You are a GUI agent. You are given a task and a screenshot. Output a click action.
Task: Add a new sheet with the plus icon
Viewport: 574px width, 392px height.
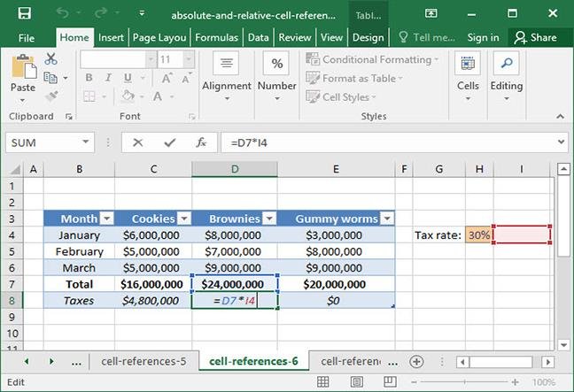pyautogui.click(x=416, y=362)
